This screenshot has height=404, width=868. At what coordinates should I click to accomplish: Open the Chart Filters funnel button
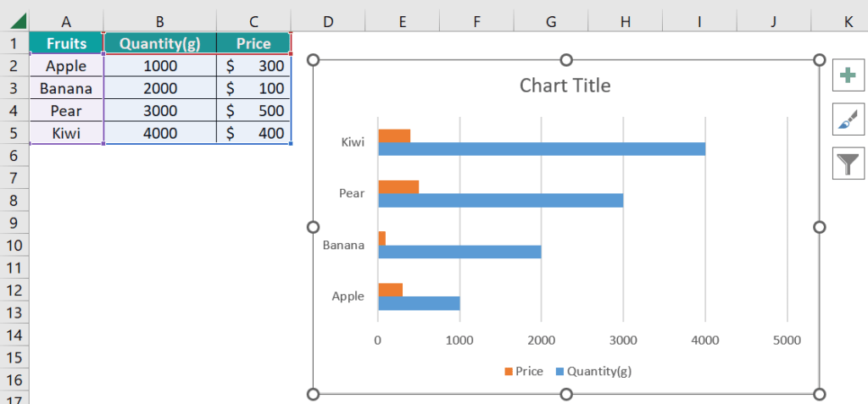pyautogui.click(x=848, y=163)
